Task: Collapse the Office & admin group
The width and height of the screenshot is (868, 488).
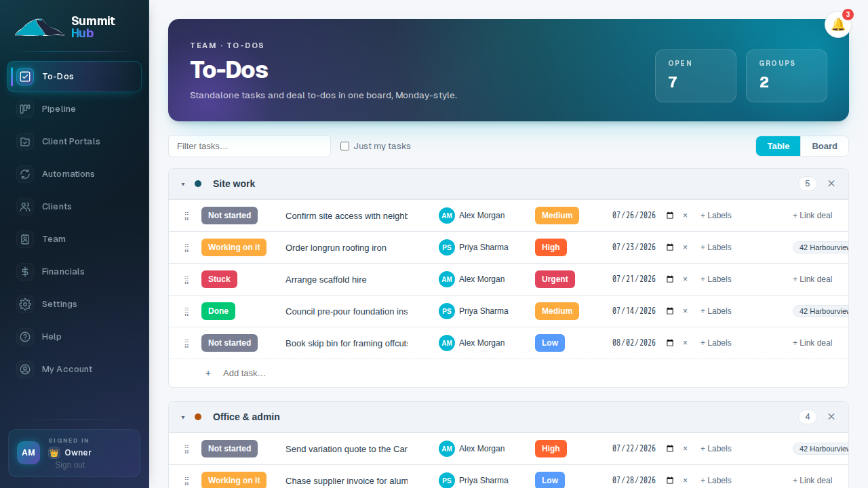Action: pos(183,418)
